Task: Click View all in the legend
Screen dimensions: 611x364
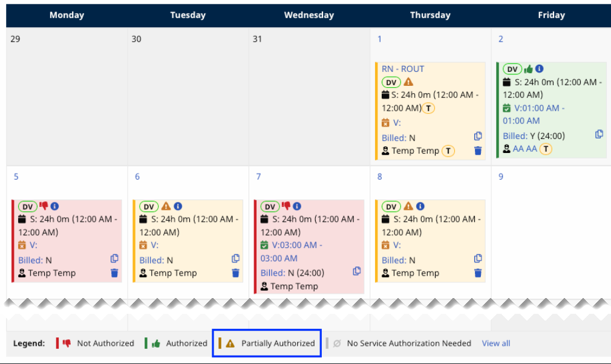Action: pyautogui.click(x=496, y=343)
